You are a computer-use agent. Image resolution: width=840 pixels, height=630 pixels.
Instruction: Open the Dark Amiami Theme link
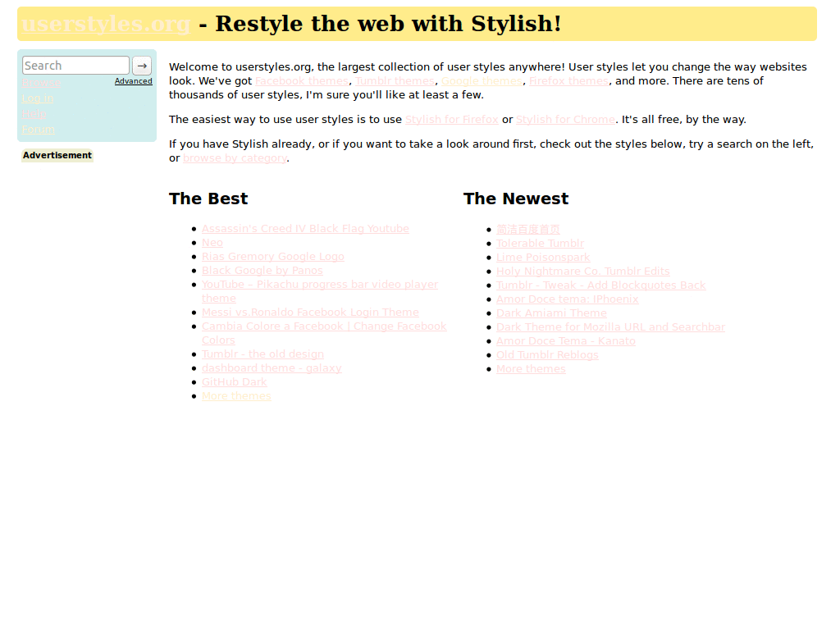click(x=551, y=313)
